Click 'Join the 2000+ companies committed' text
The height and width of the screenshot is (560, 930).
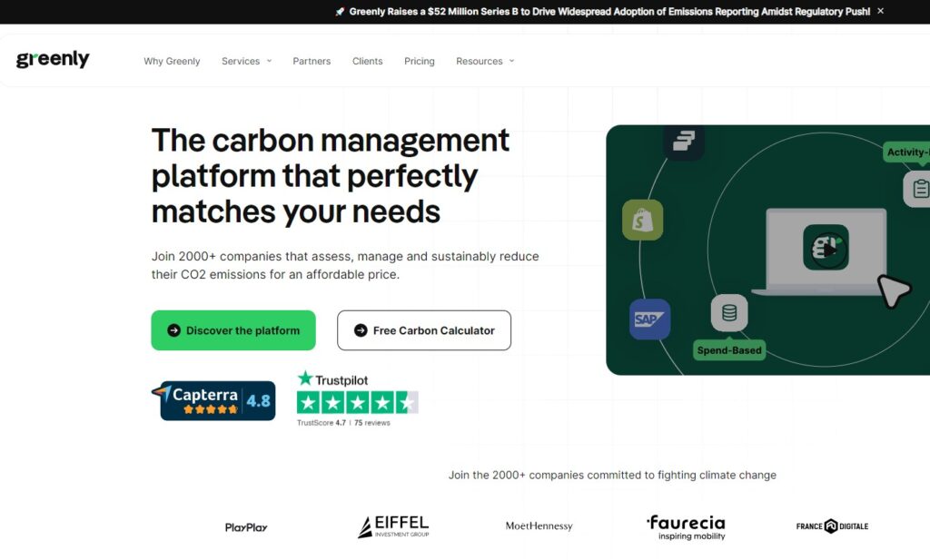[612, 475]
